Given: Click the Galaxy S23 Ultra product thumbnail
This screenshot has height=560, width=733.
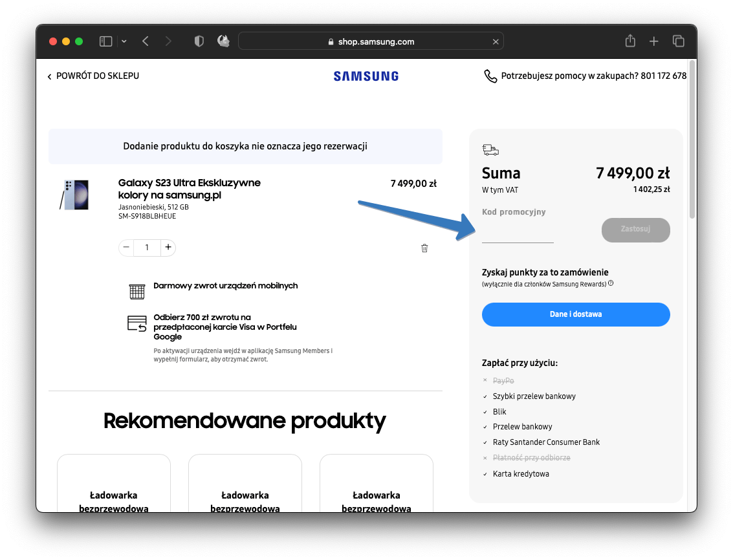Looking at the screenshot, I should click(74, 195).
